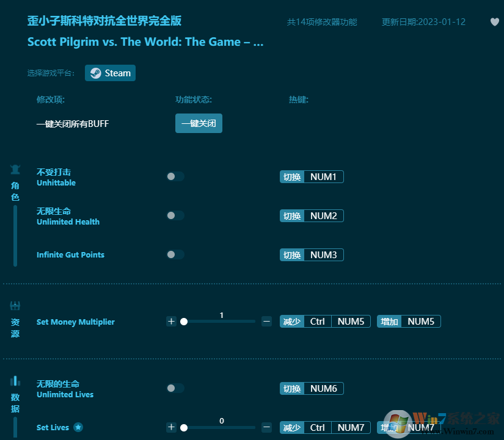Screen dimensions: 504x440
Task: Click the decrease Ctrl NUM7 hotkey box
Action: pos(325,427)
